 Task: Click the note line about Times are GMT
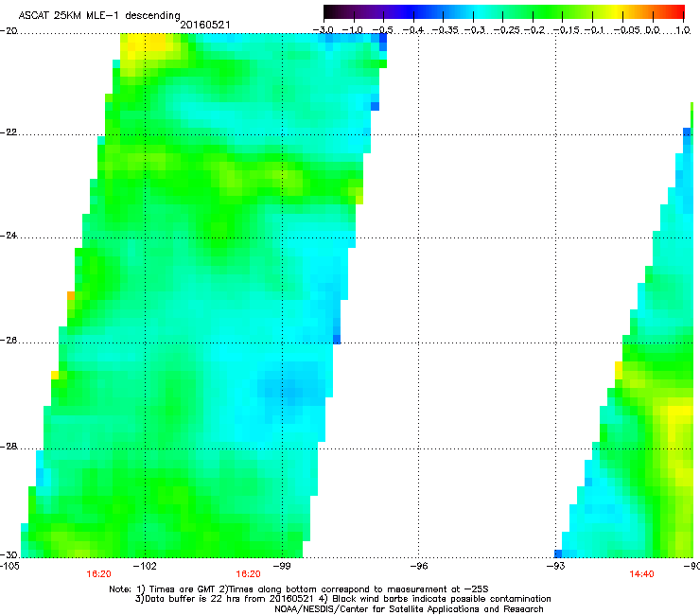299,589
